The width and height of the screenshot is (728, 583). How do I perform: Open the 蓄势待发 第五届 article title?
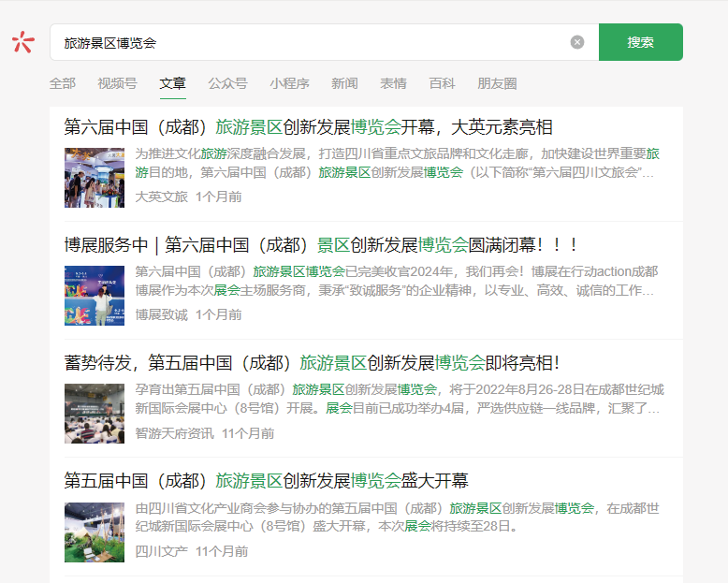(x=312, y=363)
